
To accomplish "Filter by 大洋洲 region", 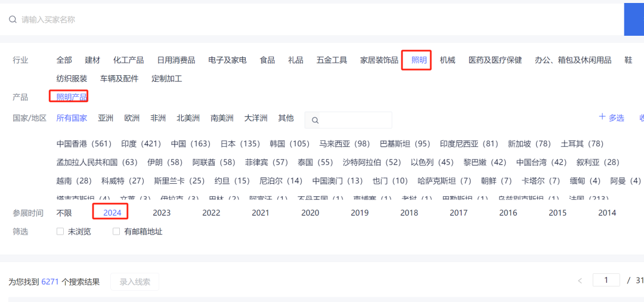I will [x=255, y=118].
